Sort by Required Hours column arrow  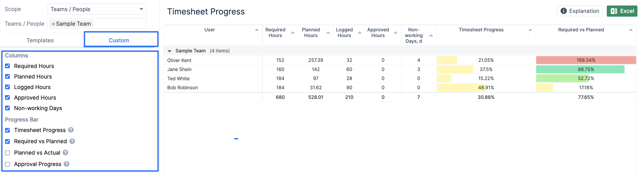[292, 32]
